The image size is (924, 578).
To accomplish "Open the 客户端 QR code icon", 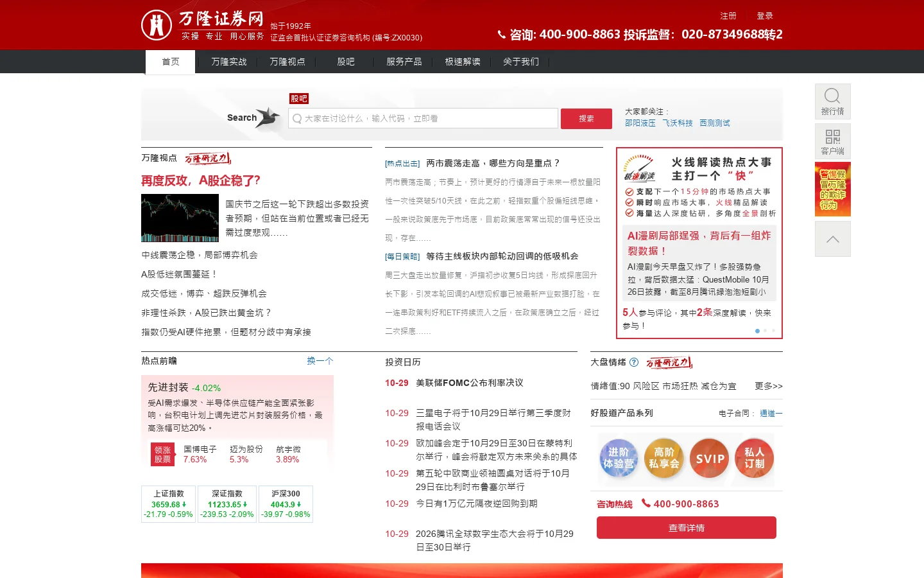I will 833,141.
